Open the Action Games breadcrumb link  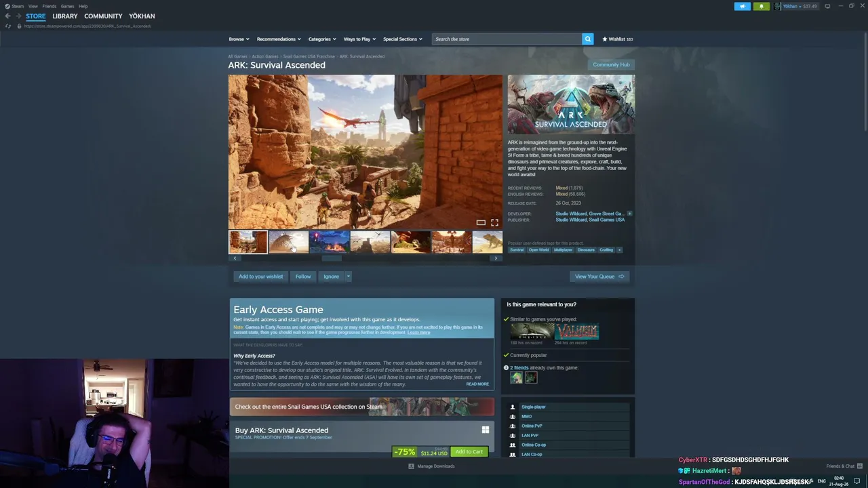click(265, 56)
